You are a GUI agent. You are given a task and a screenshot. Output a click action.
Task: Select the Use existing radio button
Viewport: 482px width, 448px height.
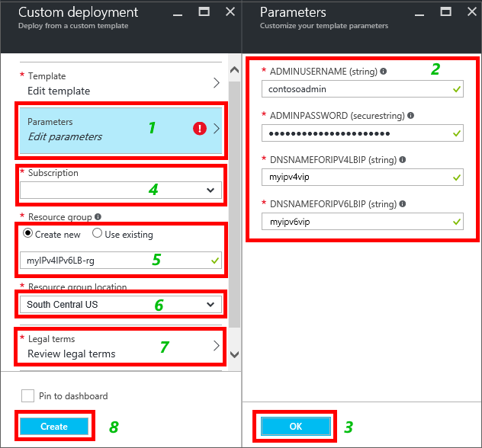(x=97, y=233)
